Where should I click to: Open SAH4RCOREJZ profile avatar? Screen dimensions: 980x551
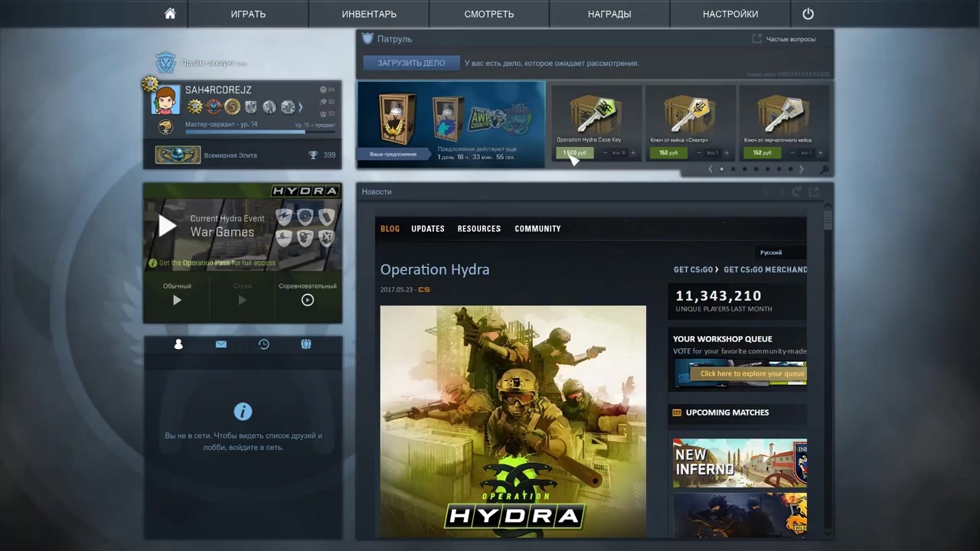166,99
